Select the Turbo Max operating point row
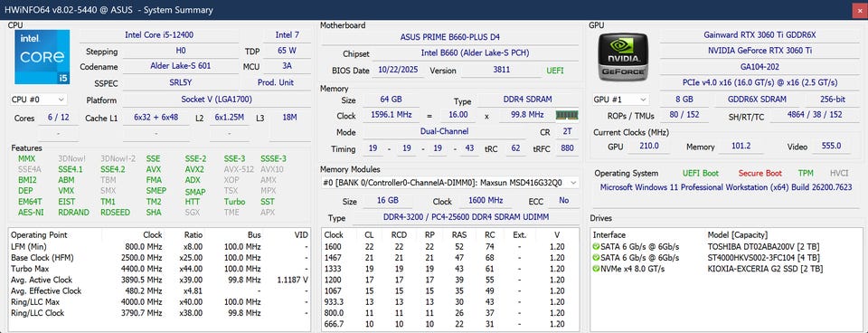The width and height of the screenshot is (868, 333). [159, 269]
